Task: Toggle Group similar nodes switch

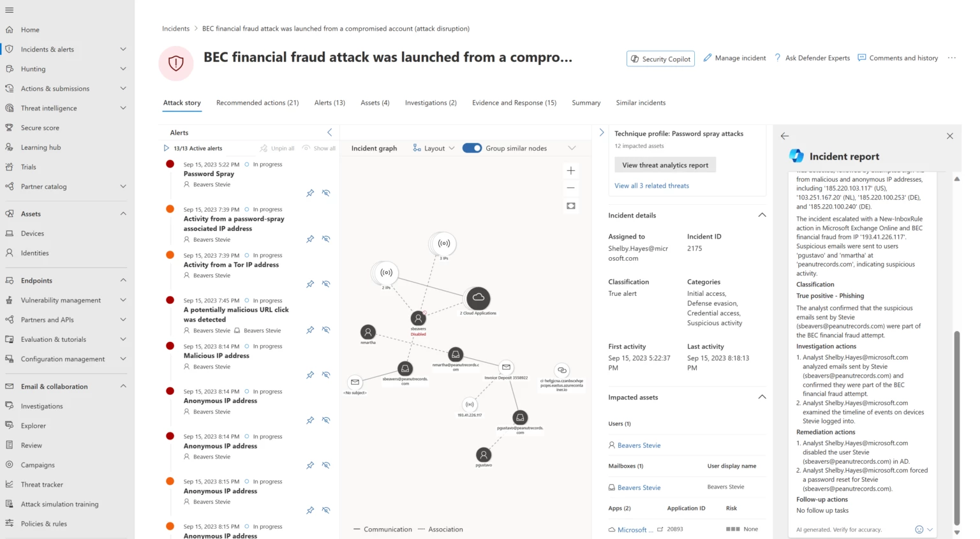Action: point(472,148)
